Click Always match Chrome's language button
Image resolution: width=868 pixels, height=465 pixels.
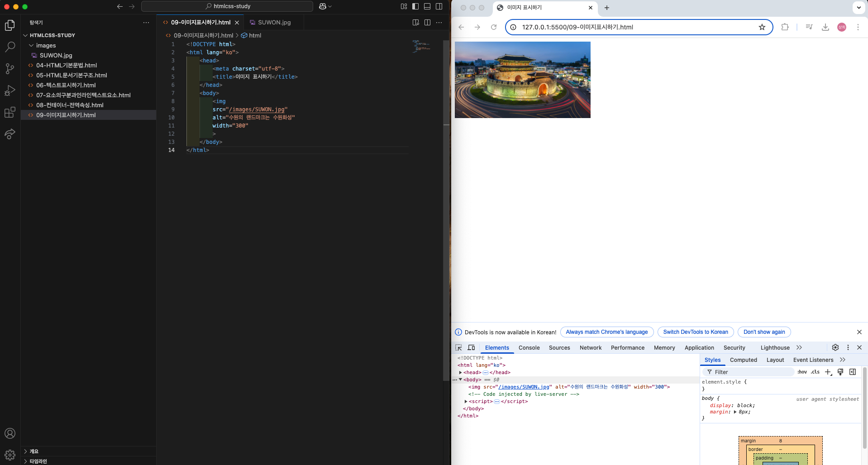pyautogui.click(x=607, y=332)
